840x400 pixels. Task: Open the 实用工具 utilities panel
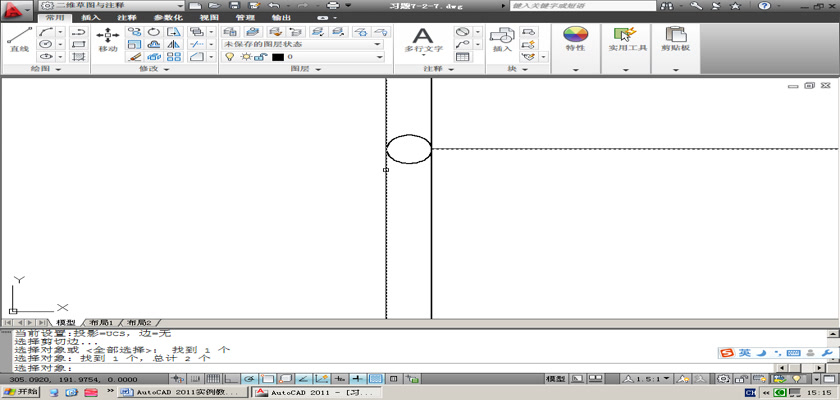628,40
